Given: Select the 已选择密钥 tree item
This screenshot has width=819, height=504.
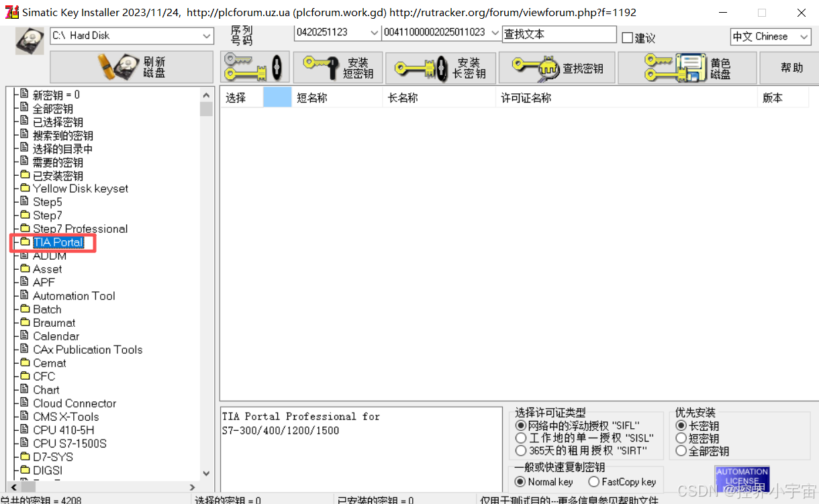Looking at the screenshot, I should pyautogui.click(x=58, y=121).
